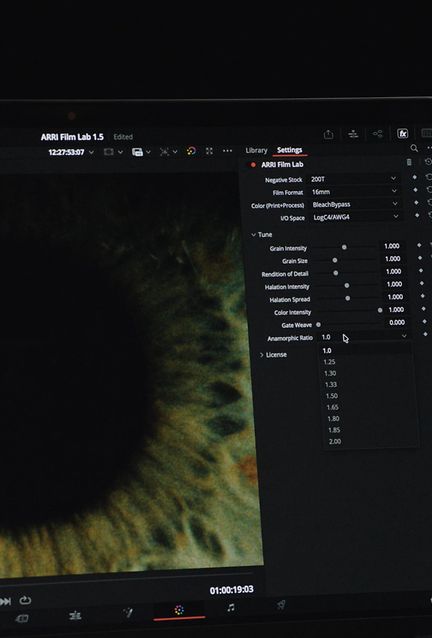The height and width of the screenshot is (638, 432).
Task: Open the Nodes panel icon
Action: (x=377, y=133)
